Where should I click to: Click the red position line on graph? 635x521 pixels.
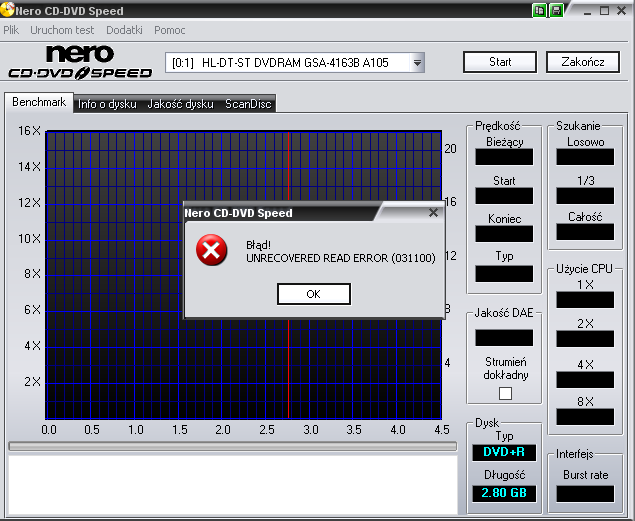click(288, 364)
